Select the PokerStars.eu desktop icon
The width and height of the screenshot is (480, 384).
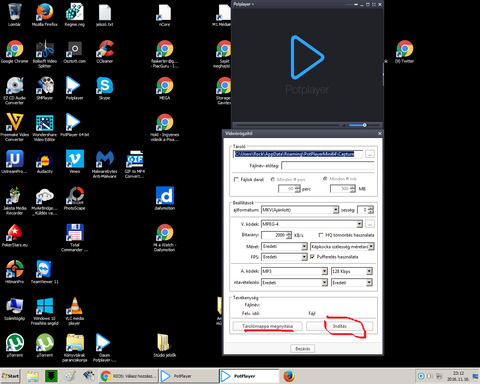[14, 235]
